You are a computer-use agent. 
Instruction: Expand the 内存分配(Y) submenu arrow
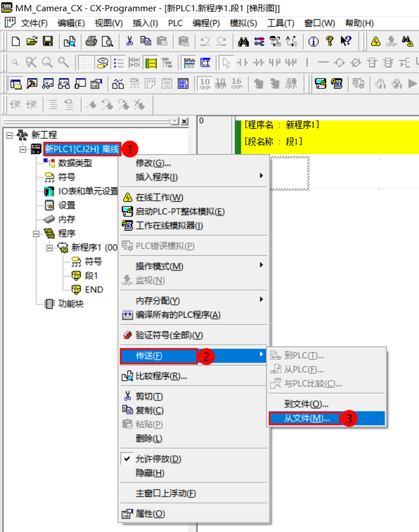tap(261, 299)
